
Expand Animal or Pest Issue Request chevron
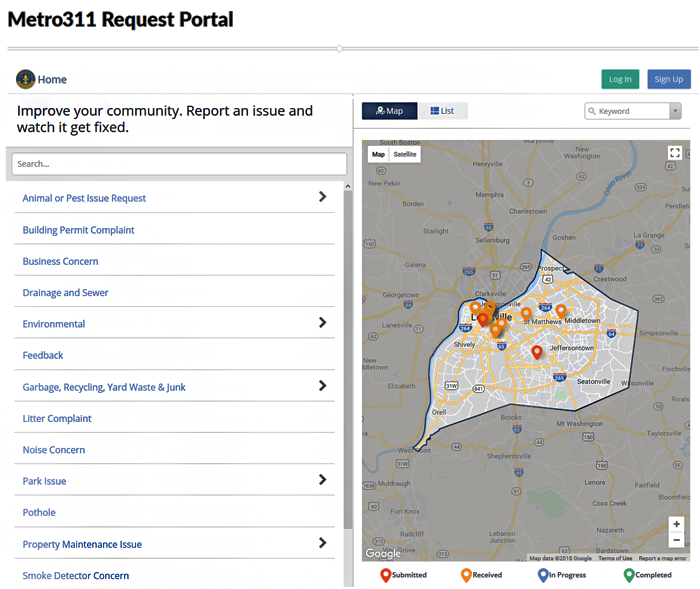coord(323,196)
